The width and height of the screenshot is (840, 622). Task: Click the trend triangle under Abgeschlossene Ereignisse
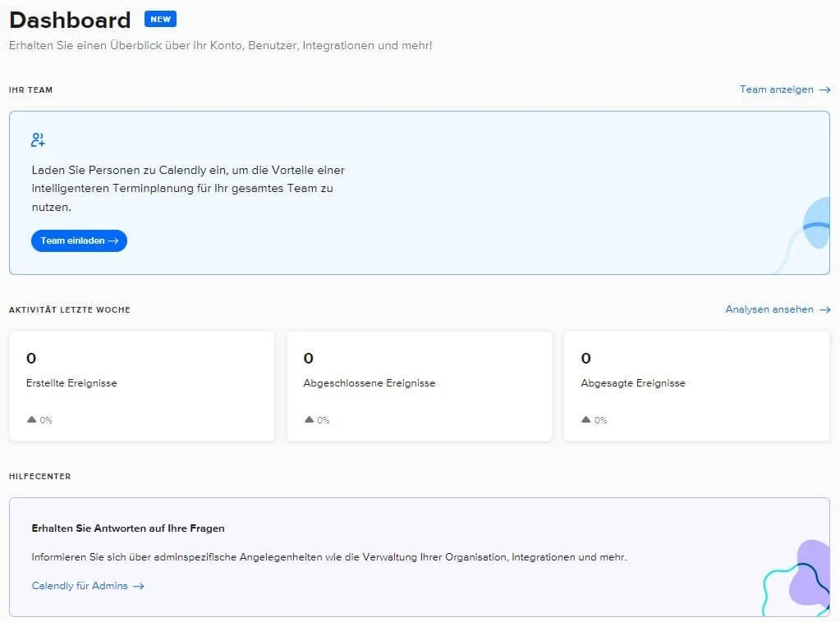click(x=309, y=419)
